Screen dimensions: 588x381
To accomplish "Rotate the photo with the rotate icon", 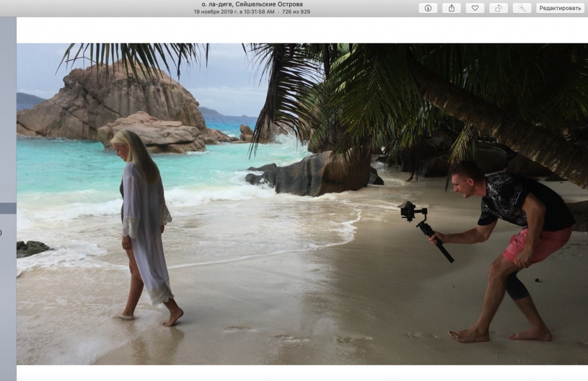I will coord(498,8).
